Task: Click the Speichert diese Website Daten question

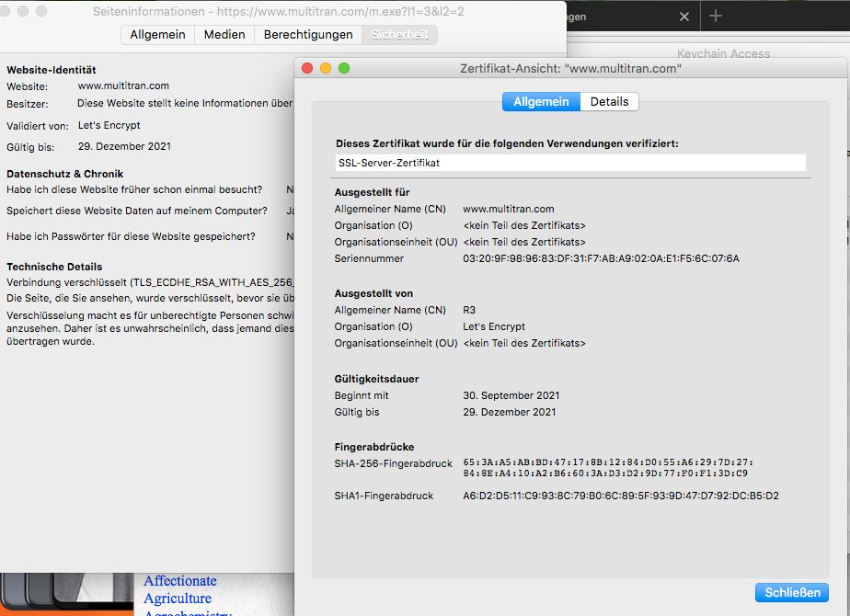Action: click(136, 211)
